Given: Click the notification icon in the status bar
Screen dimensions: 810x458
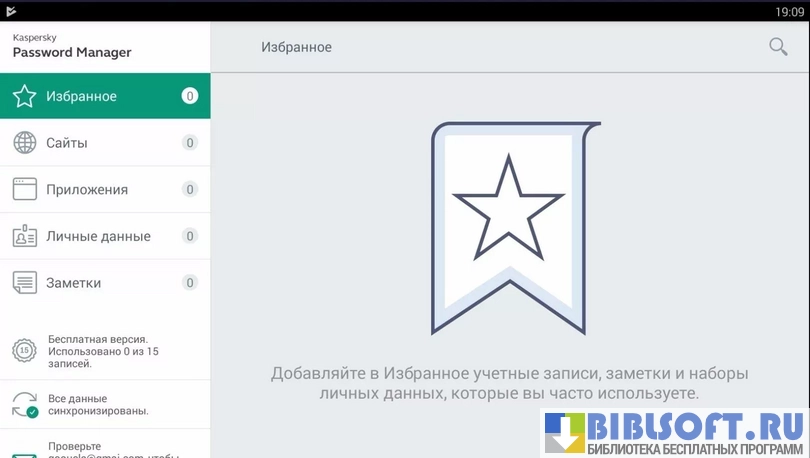Looking at the screenshot, I should click(13, 10).
